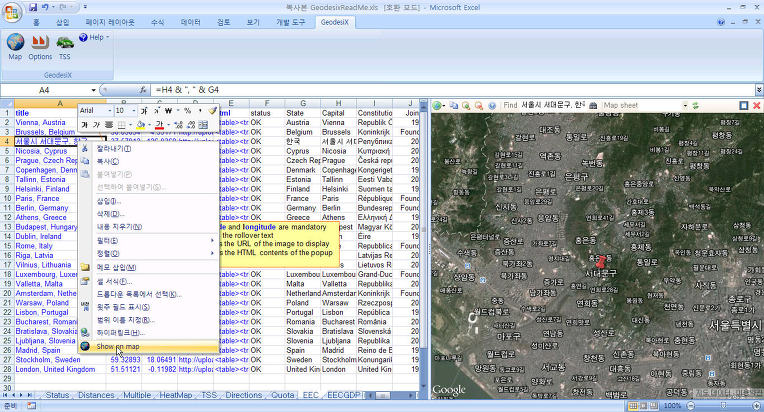Image resolution: width=764 pixels, height=412 pixels.
Task: Open Hyperlink (하이퍼링크) context menu entry
Action: [x=147, y=333]
